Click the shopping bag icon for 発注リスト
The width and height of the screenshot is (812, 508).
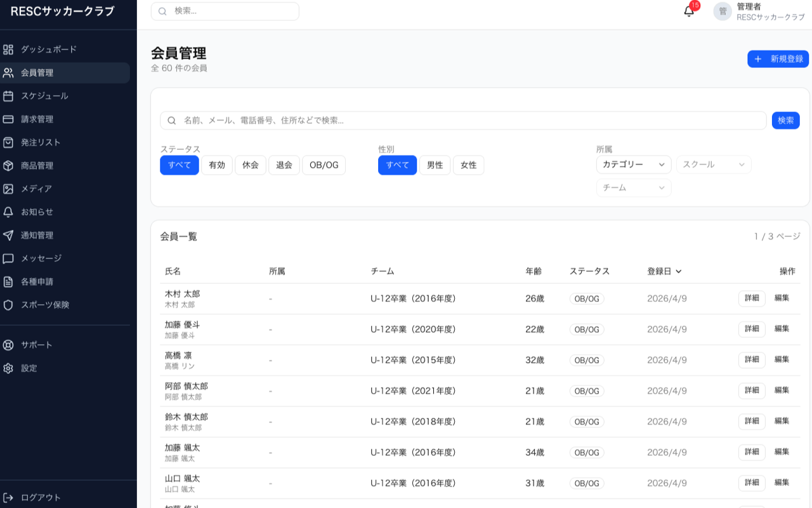[x=8, y=142]
